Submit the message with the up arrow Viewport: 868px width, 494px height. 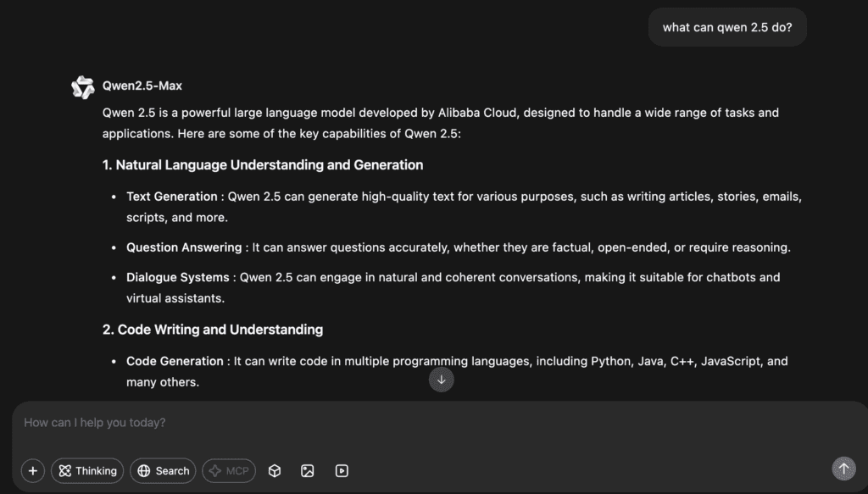tap(843, 468)
